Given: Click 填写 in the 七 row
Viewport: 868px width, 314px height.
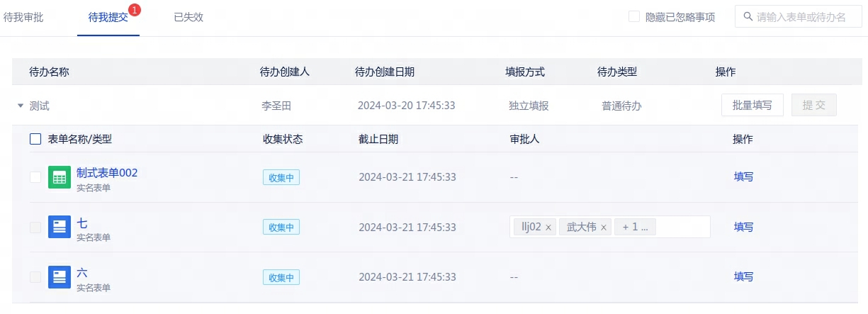Looking at the screenshot, I should (x=743, y=227).
